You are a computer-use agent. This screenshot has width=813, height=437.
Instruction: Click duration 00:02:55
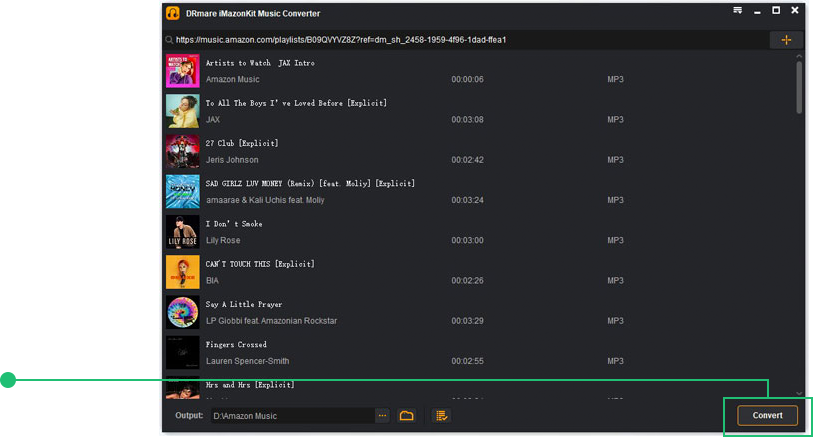tap(467, 361)
